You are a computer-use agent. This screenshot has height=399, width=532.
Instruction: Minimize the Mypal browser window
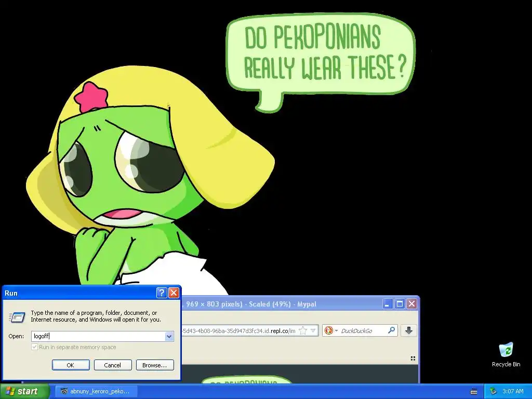coord(388,303)
